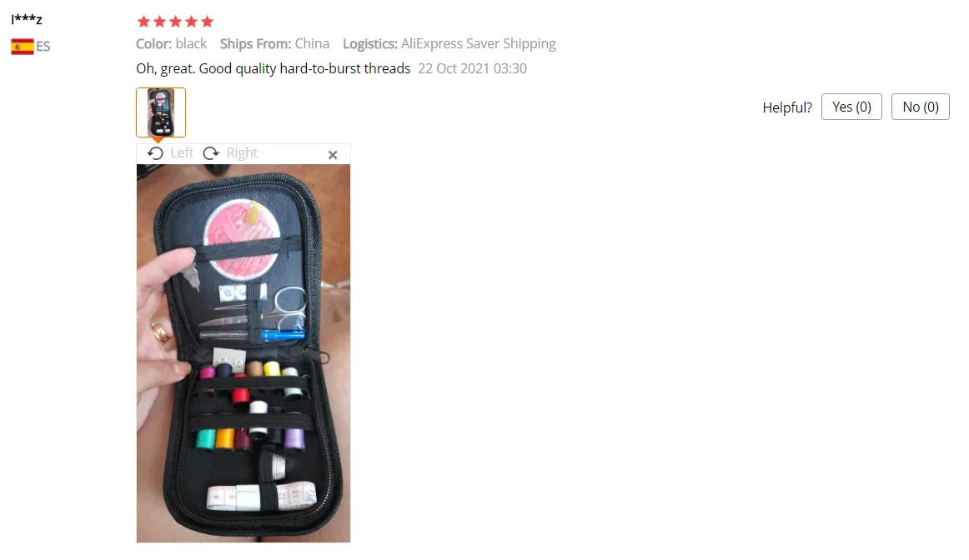
Task: Mark the review unhelpful with No (0)
Action: (x=920, y=107)
